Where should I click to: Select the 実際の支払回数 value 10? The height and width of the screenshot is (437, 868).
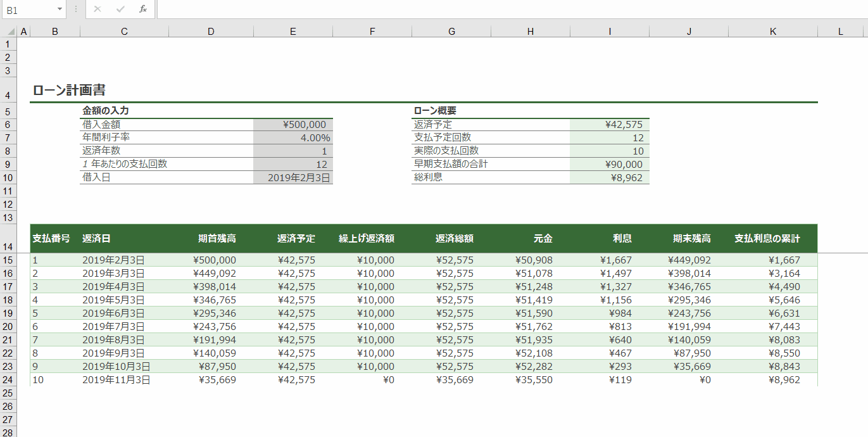click(x=610, y=151)
